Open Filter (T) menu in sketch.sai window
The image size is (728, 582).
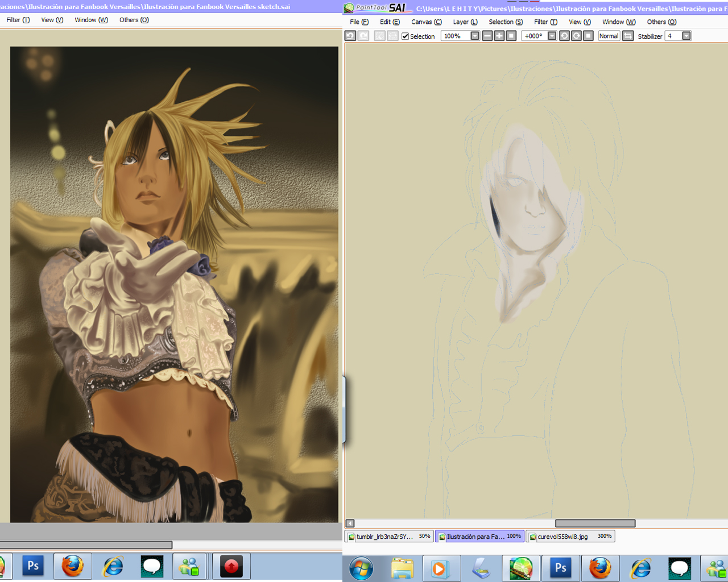(x=18, y=20)
